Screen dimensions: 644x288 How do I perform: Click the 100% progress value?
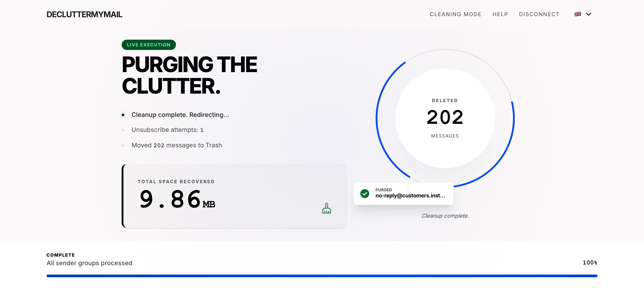(x=590, y=262)
